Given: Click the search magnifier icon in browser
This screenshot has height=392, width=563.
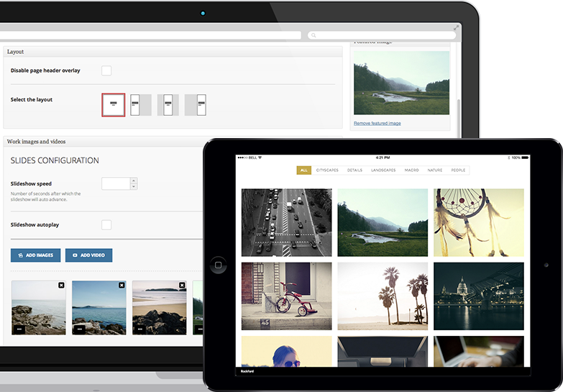Looking at the screenshot, I should 313,35.
